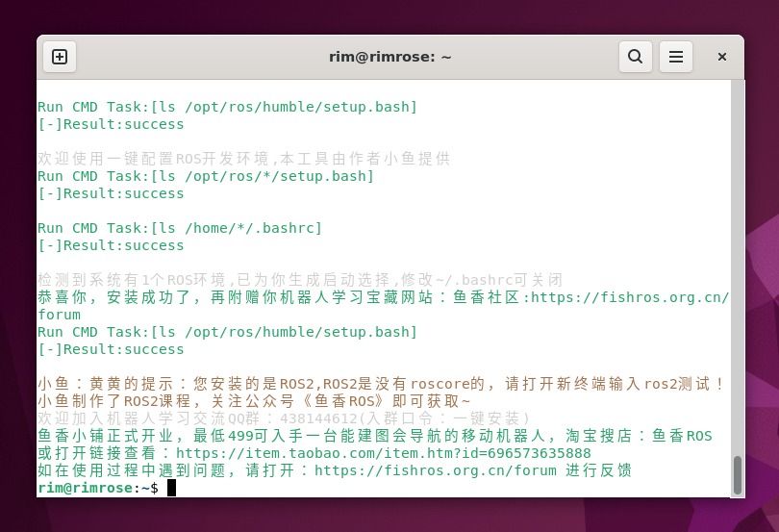The width and height of the screenshot is (779, 532).
Task: Open the terminal search tool
Action: [x=636, y=57]
